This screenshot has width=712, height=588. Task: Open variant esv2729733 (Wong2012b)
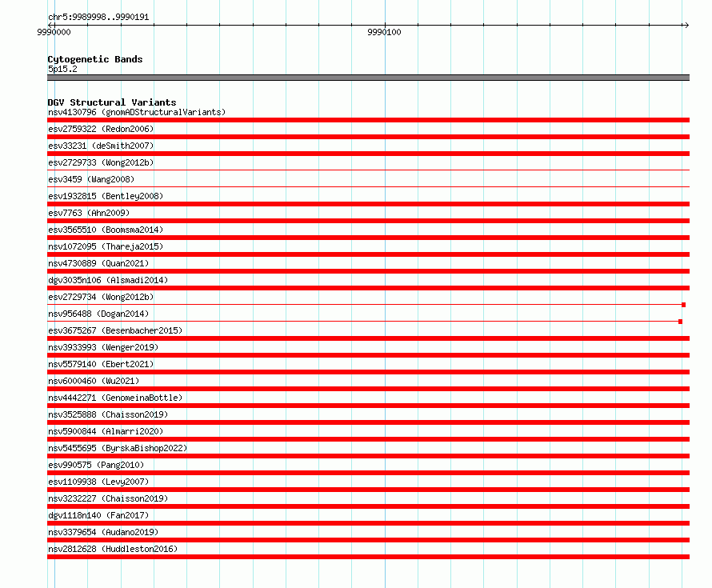[101, 162]
